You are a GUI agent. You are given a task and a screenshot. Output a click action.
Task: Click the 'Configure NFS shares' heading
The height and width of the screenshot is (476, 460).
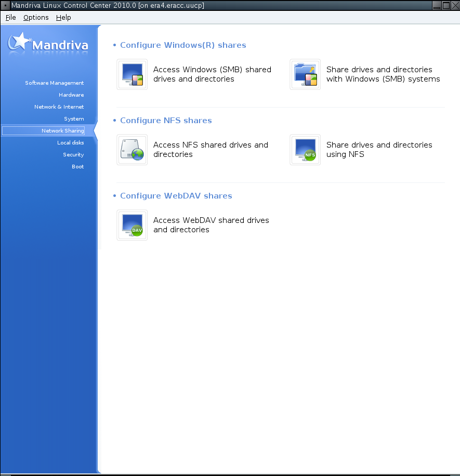point(166,121)
